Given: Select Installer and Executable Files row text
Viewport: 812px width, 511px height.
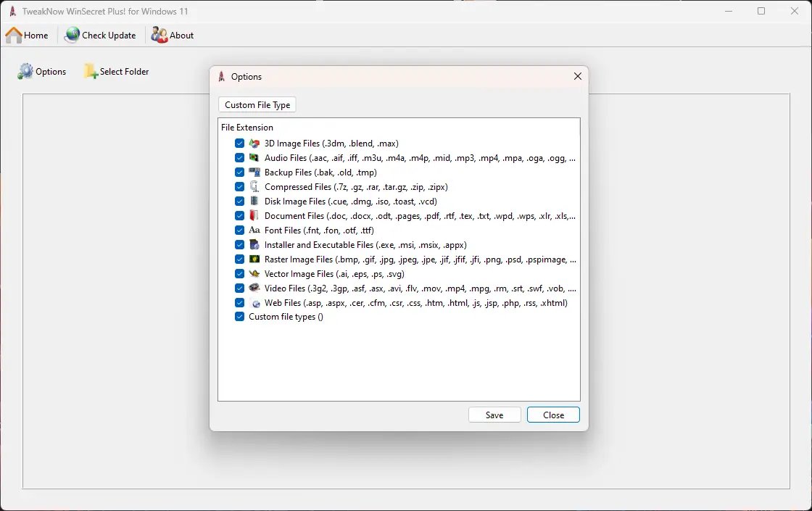Looking at the screenshot, I should coord(365,245).
